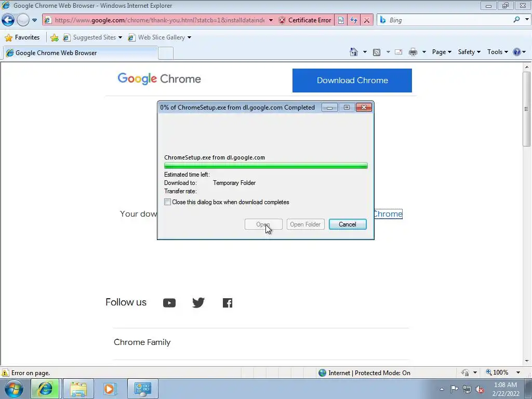The width and height of the screenshot is (532, 399).
Task: Print the page with printer icon
Action: [x=413, y=52]
